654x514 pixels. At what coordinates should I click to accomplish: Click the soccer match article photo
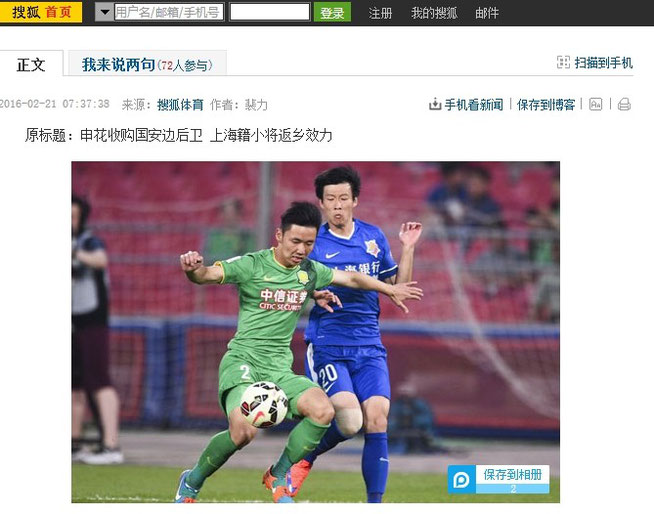pos(315,332)
